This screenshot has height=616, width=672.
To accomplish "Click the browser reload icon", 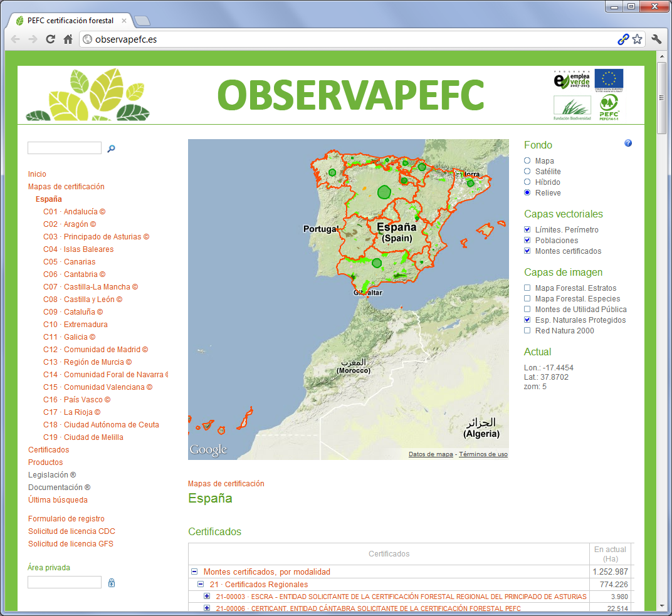I will point(51,39).
